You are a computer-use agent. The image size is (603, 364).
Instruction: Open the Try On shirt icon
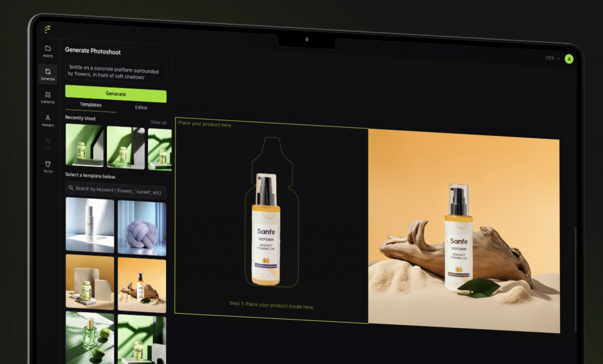(48, 164)
